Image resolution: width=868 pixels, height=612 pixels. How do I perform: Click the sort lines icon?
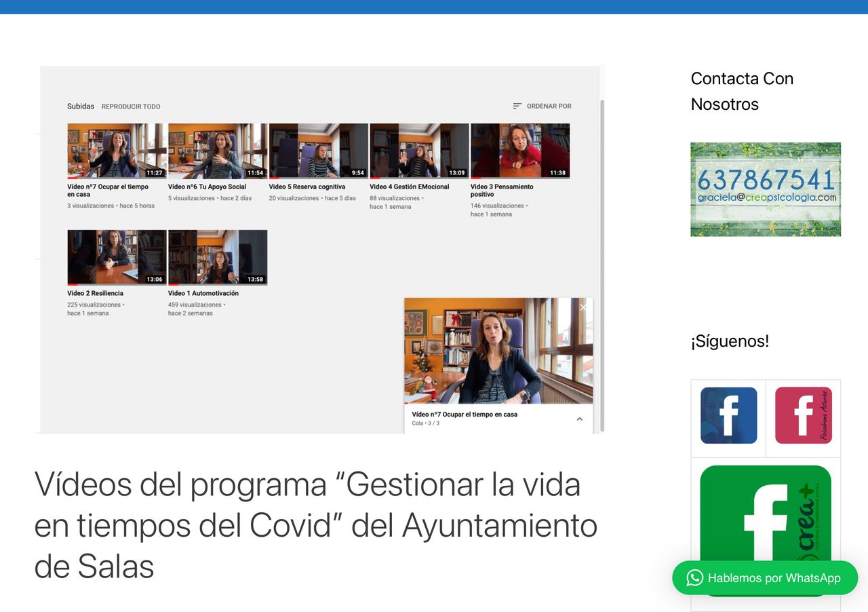pyautogui.click(x=517, y=107)
